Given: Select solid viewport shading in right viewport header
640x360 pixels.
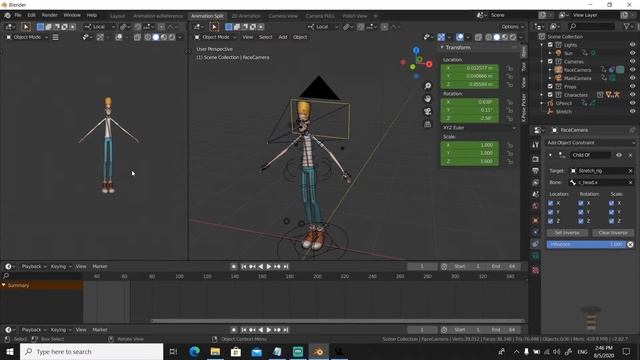Looking at the screenshot, I should coord(497,37).
